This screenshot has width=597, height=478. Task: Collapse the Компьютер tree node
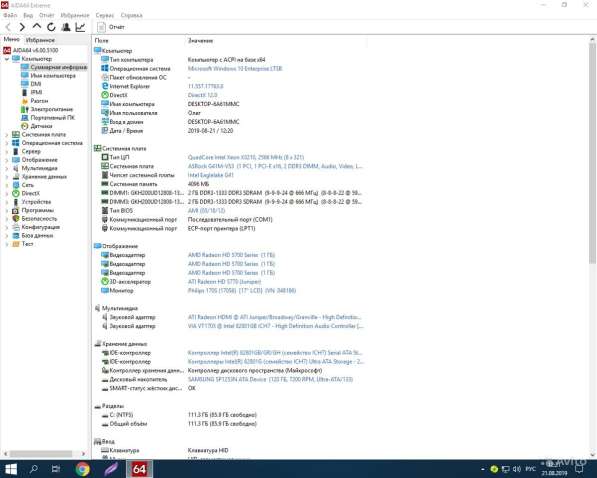point(6,59)
